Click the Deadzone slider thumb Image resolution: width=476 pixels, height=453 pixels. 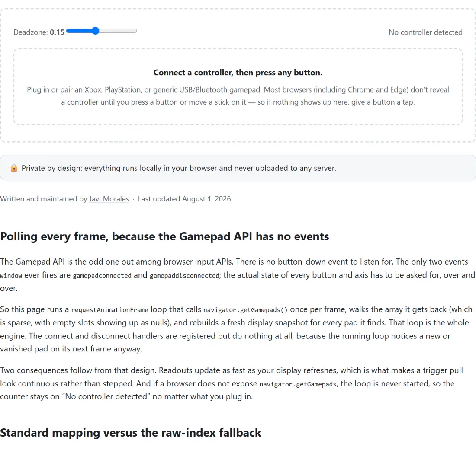click(95, 31)
